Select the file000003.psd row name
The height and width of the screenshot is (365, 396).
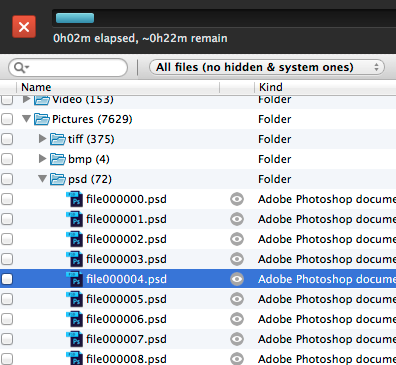[126, 259]
